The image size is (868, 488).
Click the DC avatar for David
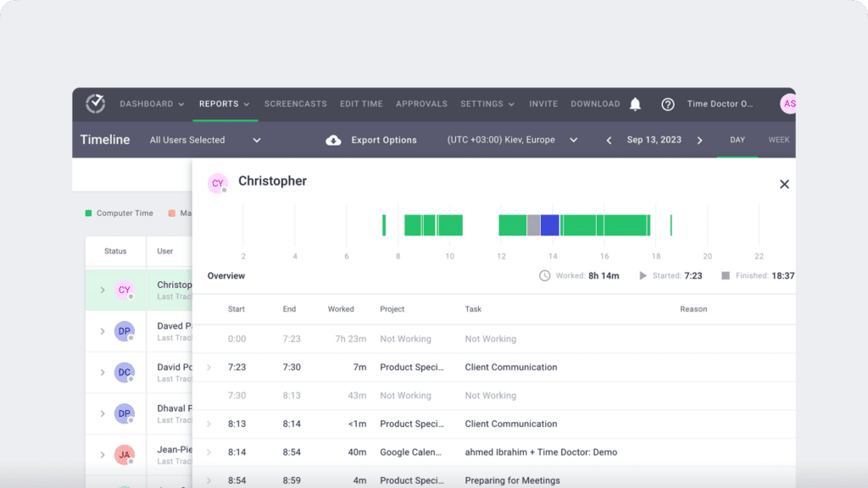[x=124, y=372]
